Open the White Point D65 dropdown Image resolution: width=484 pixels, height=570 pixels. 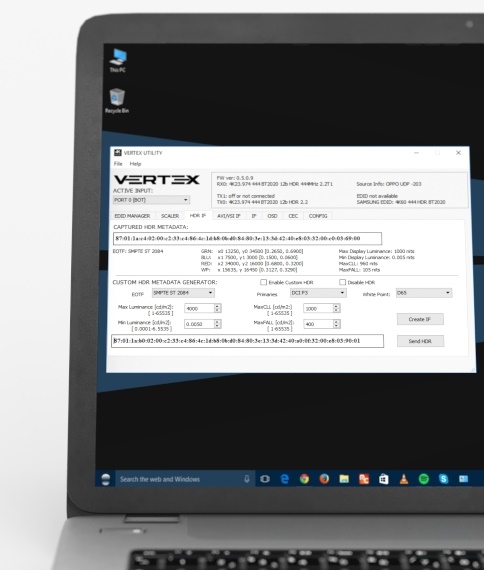pos(424,293)
